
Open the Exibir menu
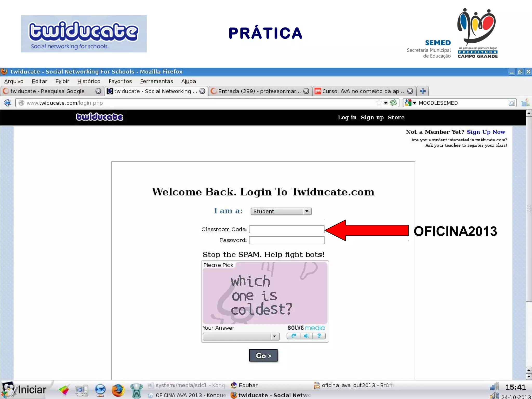coord(62,81)
